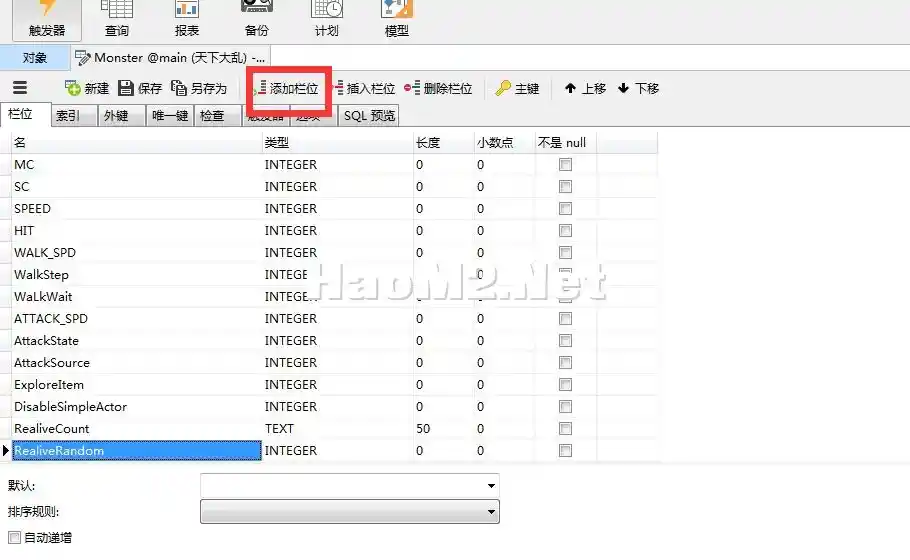Image resolution: width=910 pixels, height=560 pixels.
Task: Switch to the 对象 (Objects) tab
Action: coord(35,57)
